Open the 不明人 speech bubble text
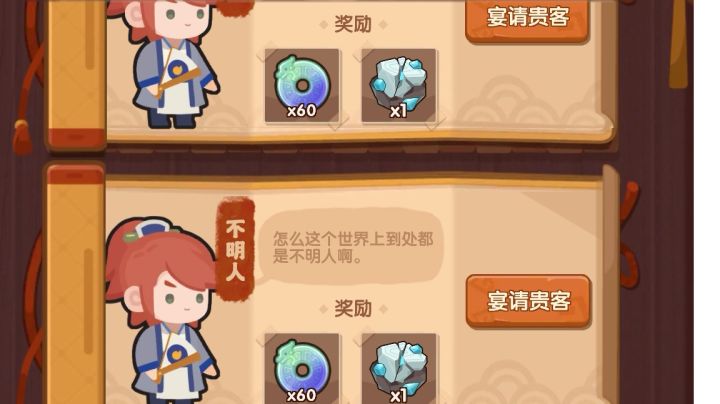Image resolution: width=720 pixels, height=404 pixels. (x=353, y=247)
